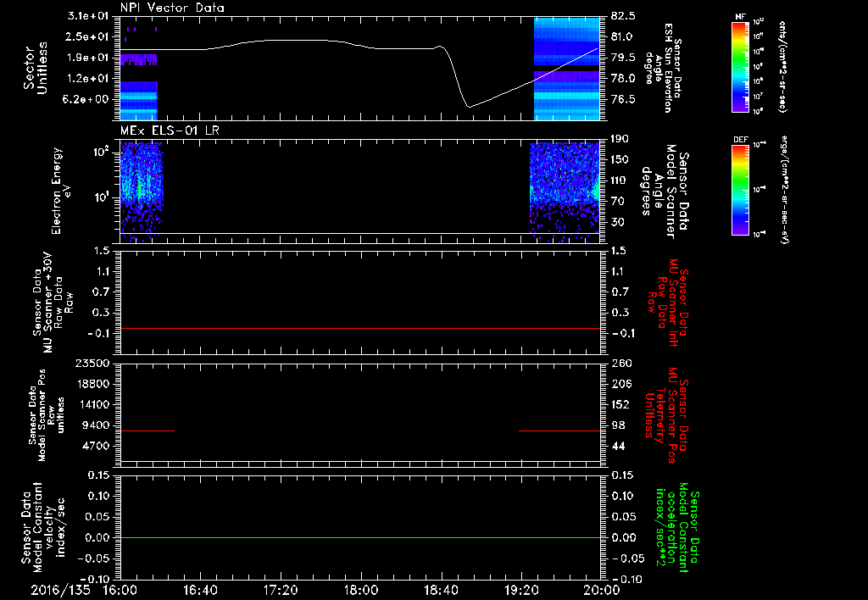
Task: Click the 44 telemetry tick label
Action: [618, 447]
